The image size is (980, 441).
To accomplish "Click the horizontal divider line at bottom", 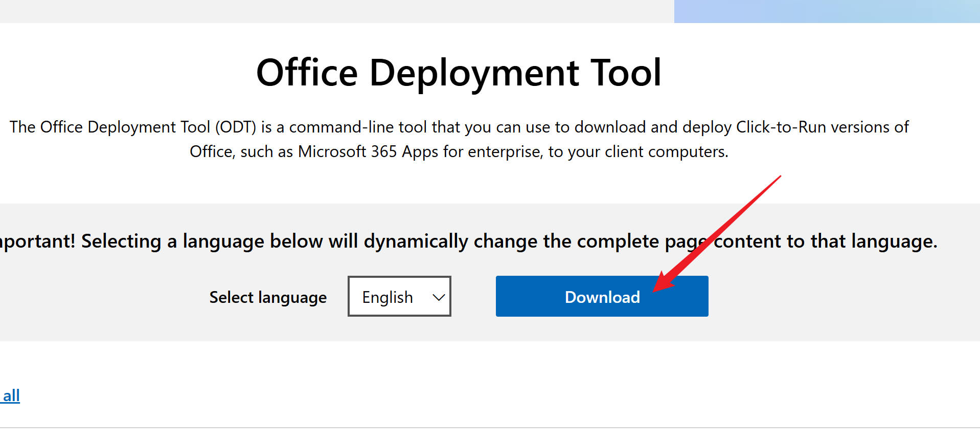I will (x=490, y=428).
